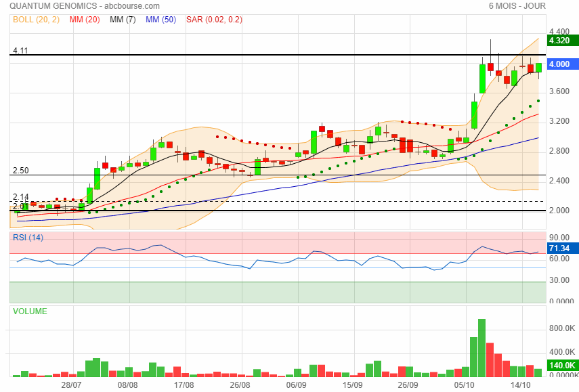Screen dimensions: 579x392
Task: Click the 4.11 resistance level label
Action: (x=20, y=51)
